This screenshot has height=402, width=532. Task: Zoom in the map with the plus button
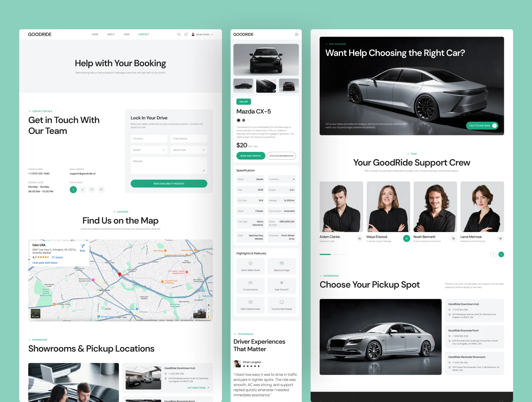(209, 309)
